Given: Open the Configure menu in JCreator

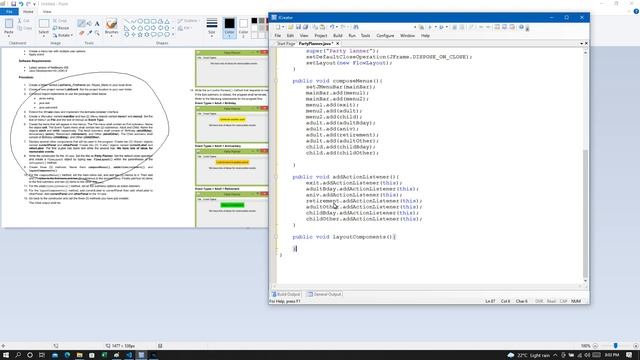Looking at the screenshot, I should coord(385,36).
